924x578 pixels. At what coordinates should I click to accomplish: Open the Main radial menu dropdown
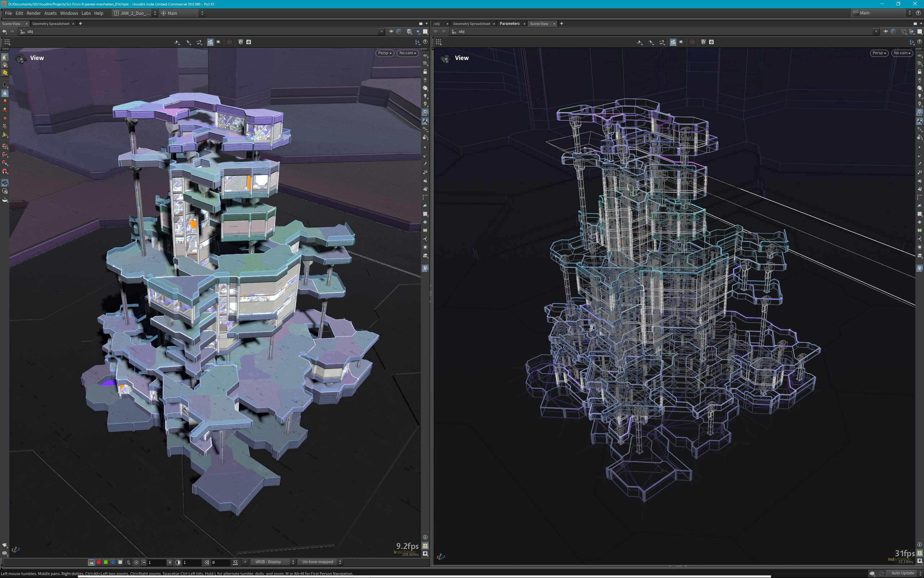coord(183,13)
